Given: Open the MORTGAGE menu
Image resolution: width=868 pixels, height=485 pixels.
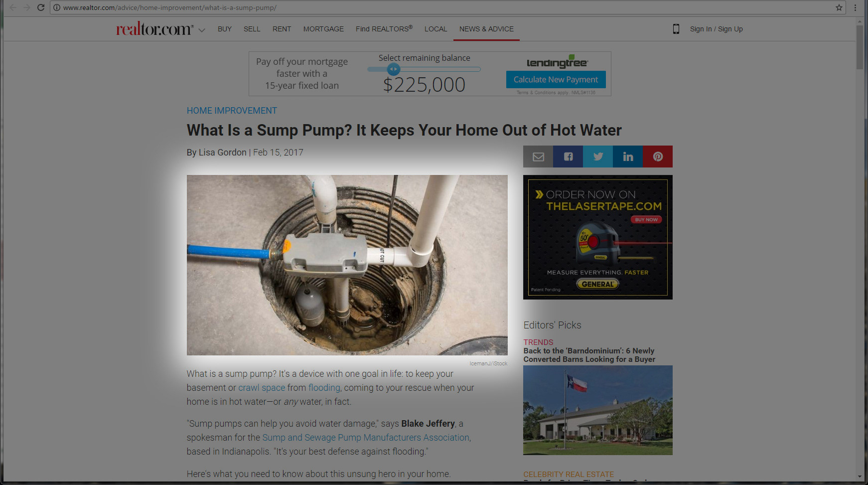Looking at the screenshot, I should [x=323, y=29].
